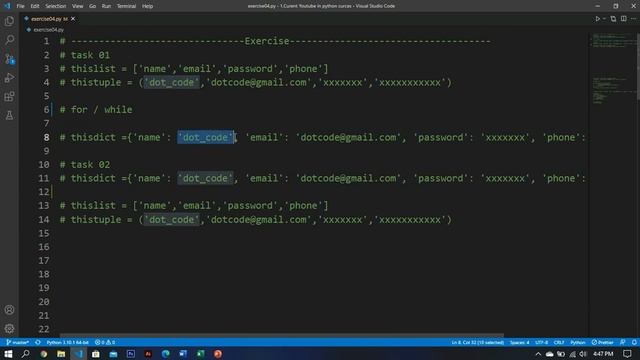Open the Help menu
This screenshot has height=360, width=640.
[147, 6]
